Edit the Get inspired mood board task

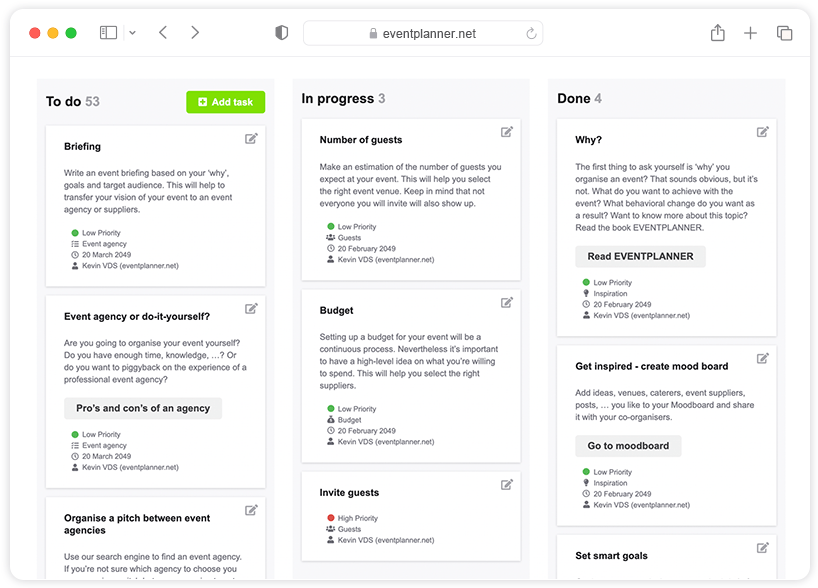coord(763,358)
